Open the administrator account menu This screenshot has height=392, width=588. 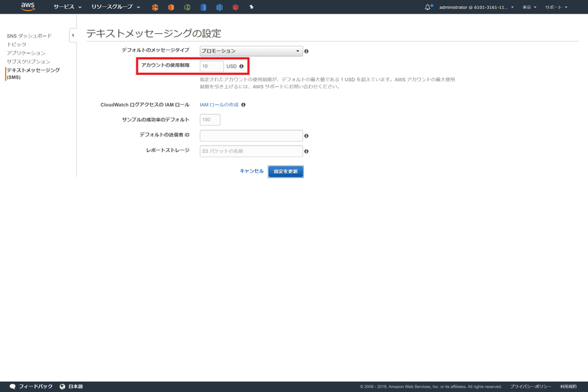pos(476,7)
